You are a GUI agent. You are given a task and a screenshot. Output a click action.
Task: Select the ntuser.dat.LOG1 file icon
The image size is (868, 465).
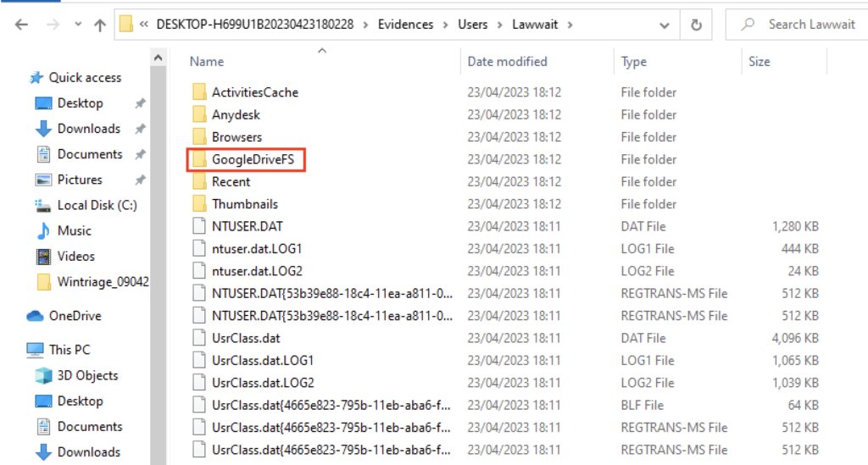tap(199, 248)
